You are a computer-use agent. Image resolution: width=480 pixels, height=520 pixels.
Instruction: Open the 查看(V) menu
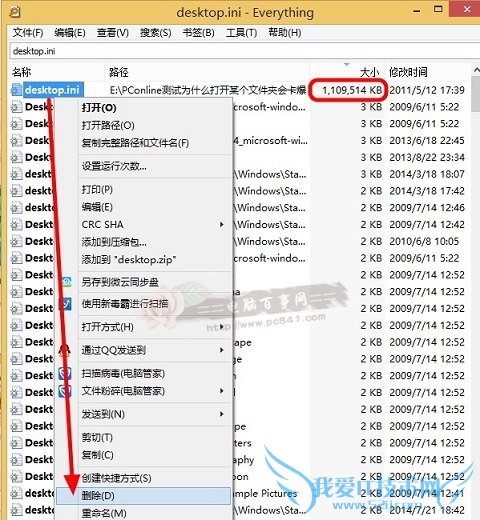click(x=113, y=33)
